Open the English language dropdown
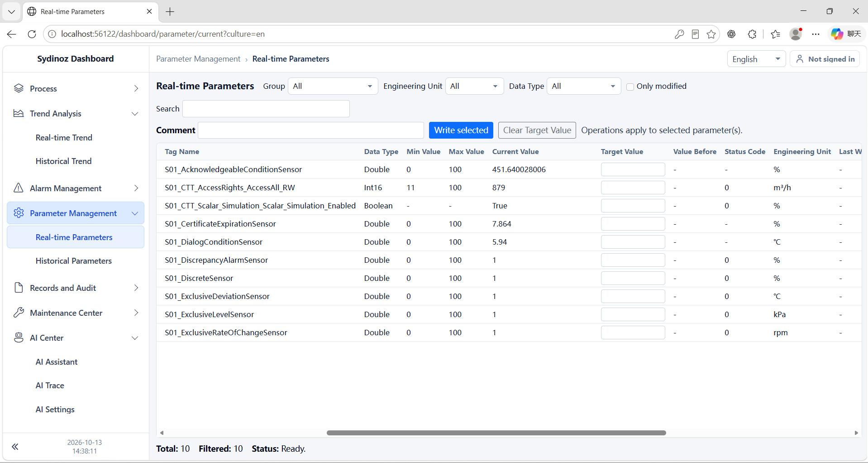The image size is (868, 463). (756, 59)
